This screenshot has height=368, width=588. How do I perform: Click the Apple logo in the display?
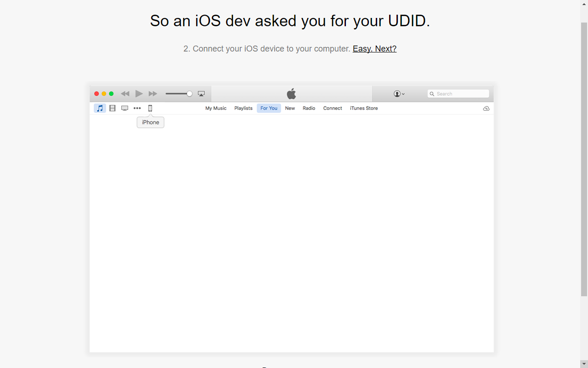[291, 94]
